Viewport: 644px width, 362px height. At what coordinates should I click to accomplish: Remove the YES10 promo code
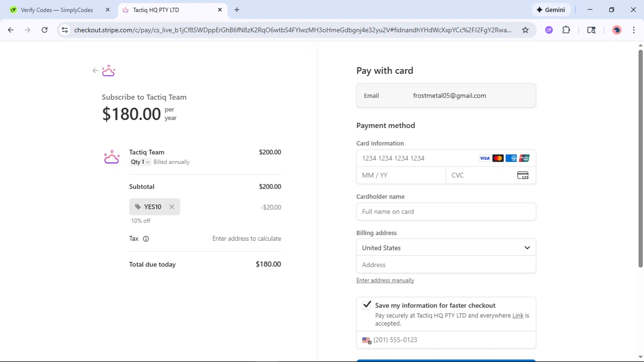point(172,207)
